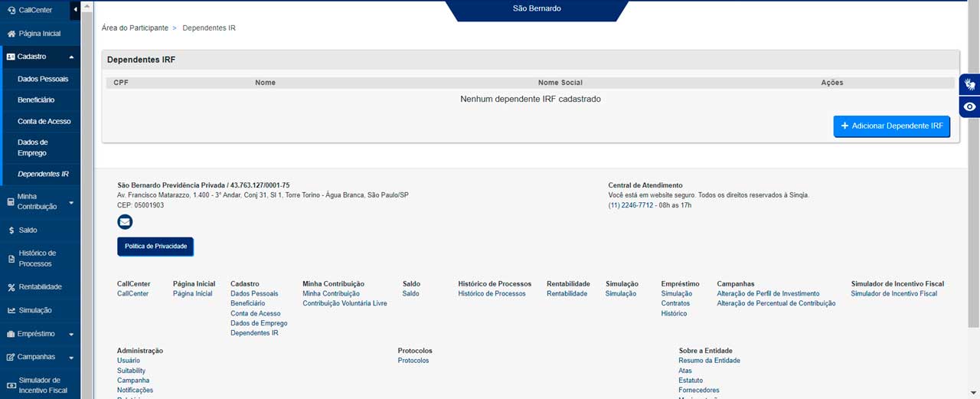
Task: Click the Página Inicial home icon
Action: [11, 34]
